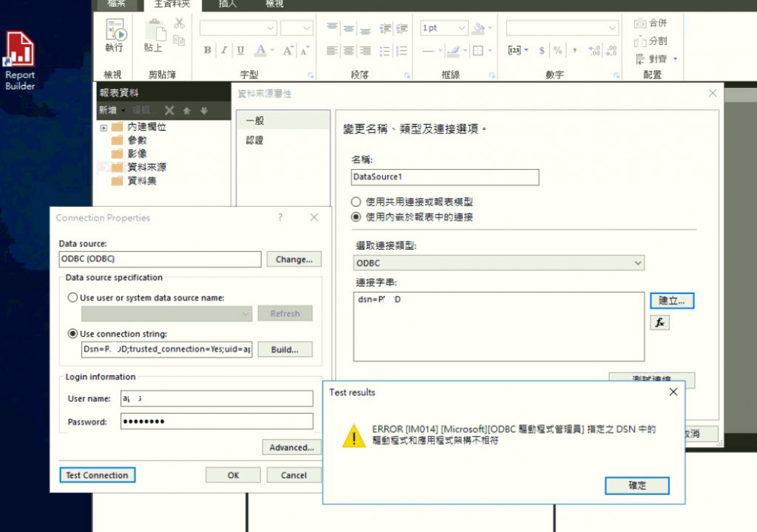Click the Borders grid icon
Viewport: 757px width, 532px height.
pyautogui.click(x=478, y=50)
